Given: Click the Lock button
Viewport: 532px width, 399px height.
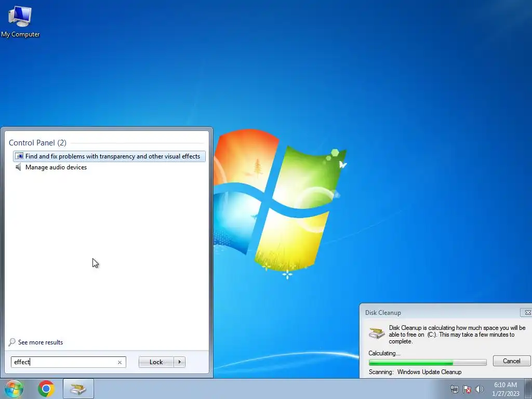Looking at the screenshot, I should [156, 362].
